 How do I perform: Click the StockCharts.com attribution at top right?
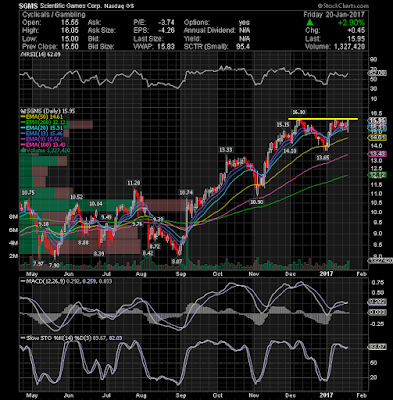[x=343, y=6]
